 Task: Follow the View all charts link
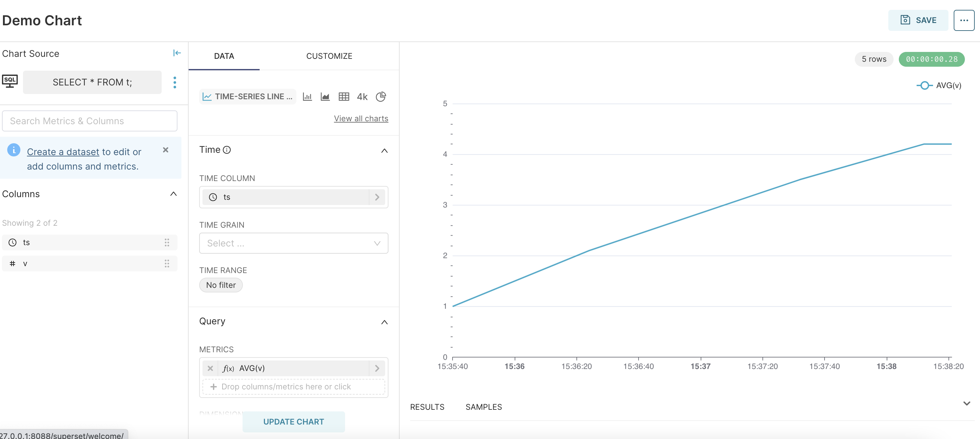[x=361, y=118]
